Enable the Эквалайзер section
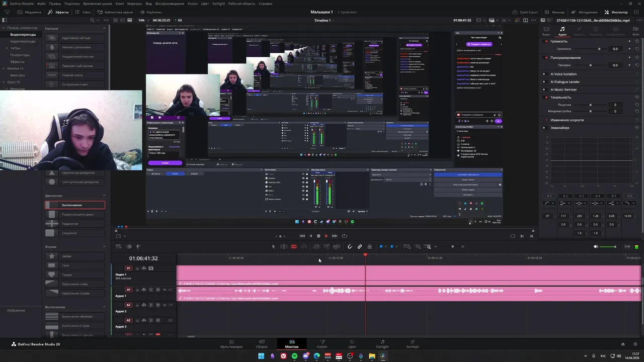The width and height of the screenshot is (644, 362). [544, 128]
